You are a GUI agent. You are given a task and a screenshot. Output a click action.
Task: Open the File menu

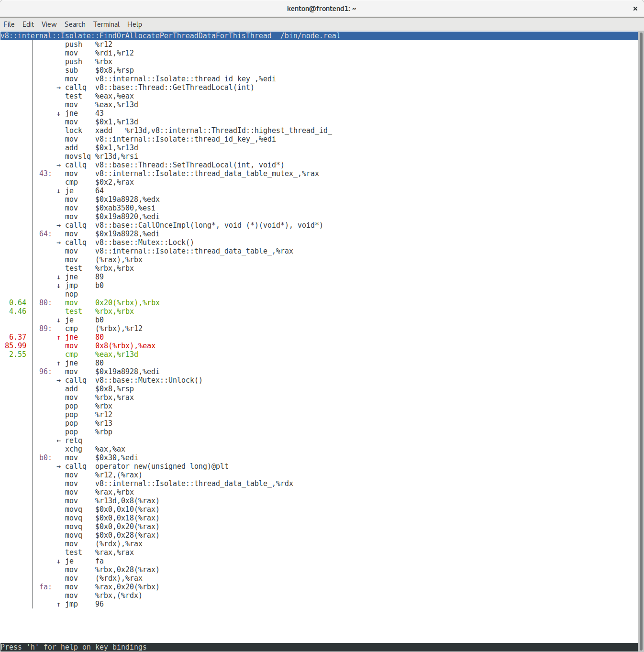(9, 24)
